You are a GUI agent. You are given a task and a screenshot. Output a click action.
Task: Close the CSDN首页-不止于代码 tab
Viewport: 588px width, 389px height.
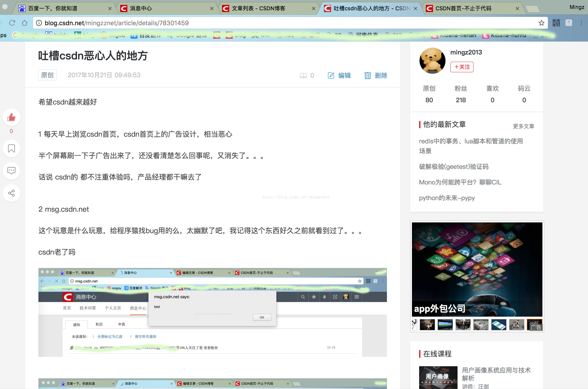(517, 8)
